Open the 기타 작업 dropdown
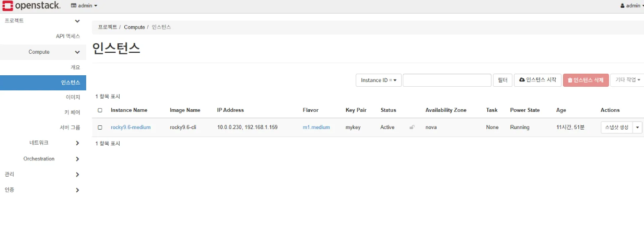The width and height of the screenshot is (644, 233). 627,80
